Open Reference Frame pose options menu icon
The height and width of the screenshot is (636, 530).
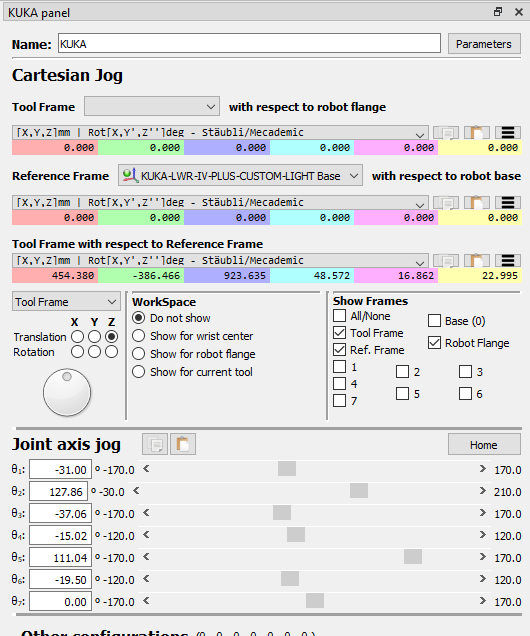pyautogui.click(x=508, y=202)
